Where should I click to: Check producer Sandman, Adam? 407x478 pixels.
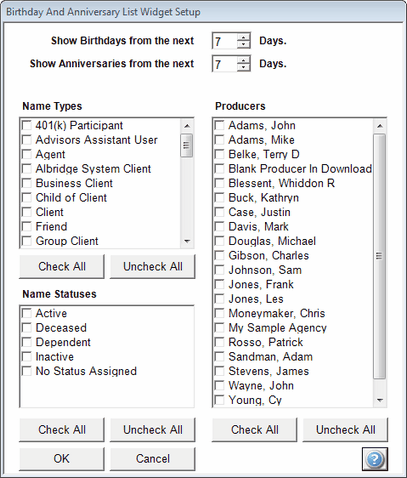(x=219, y=357)
